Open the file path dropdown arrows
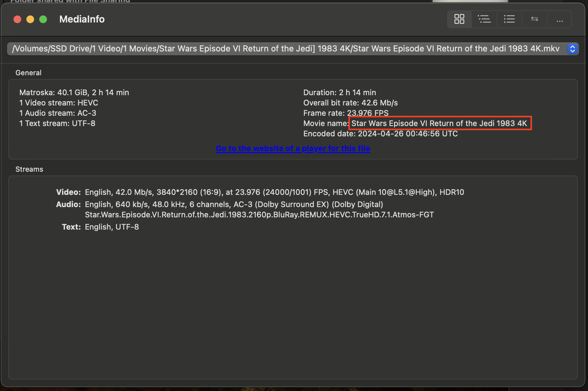588x391 pixels. point(573,49)
